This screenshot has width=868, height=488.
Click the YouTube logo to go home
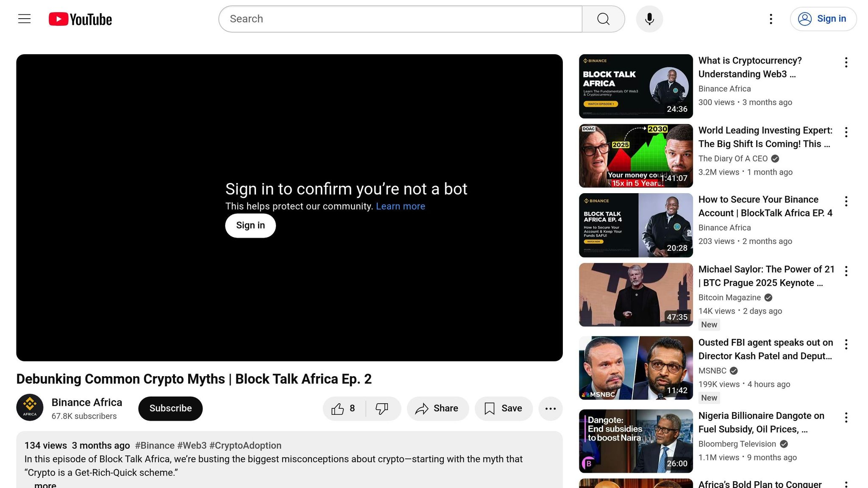[80, 19]
